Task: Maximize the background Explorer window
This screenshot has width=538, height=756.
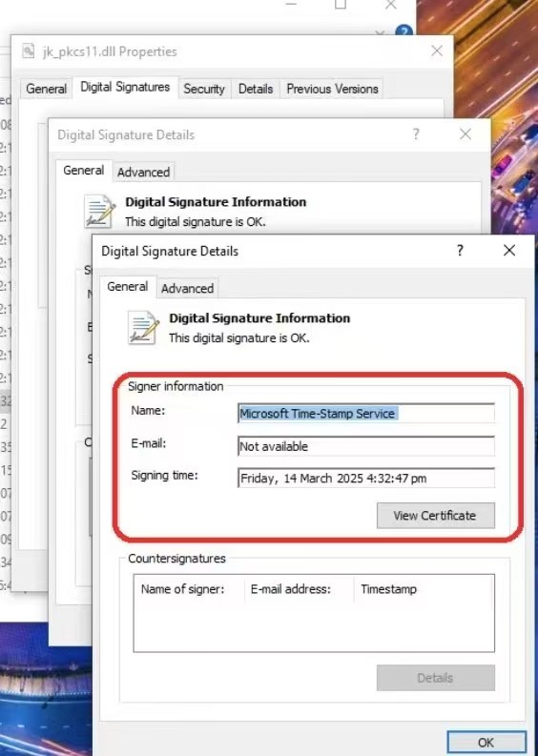Action: 341,5
